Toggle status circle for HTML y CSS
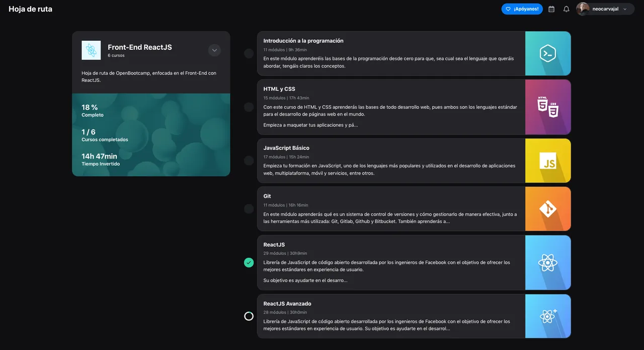This screenshot has width=644, height=350. coord(249,107)
